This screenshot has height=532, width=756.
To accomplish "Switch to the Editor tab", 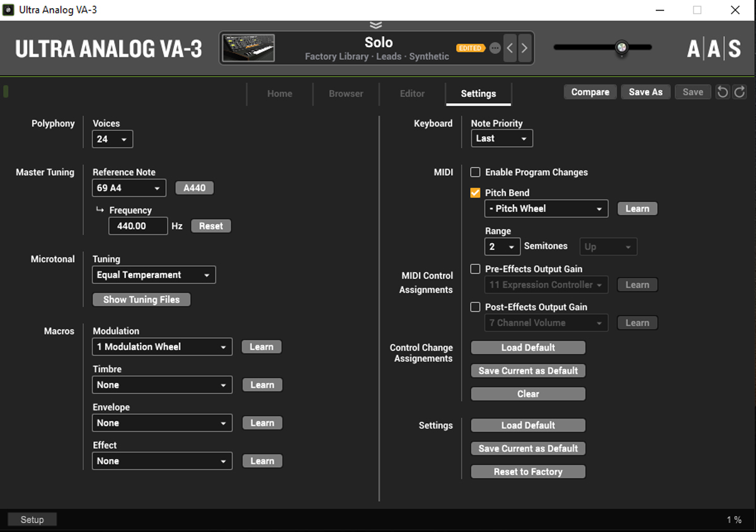I will pos(412,93).
